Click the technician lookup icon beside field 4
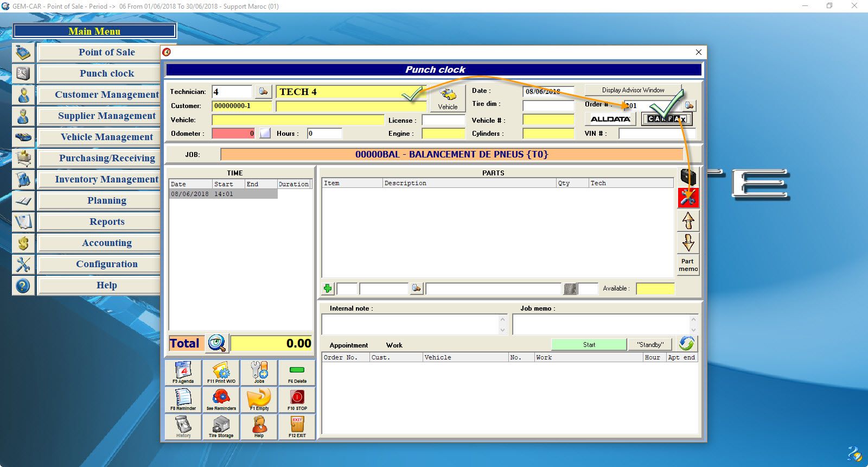This screenshot has width=868, height=467. click(x=263, y=91)
